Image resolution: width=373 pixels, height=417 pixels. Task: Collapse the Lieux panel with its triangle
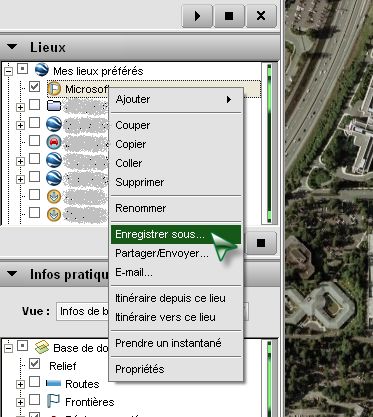pyautogui.click(x=12, y=47)
